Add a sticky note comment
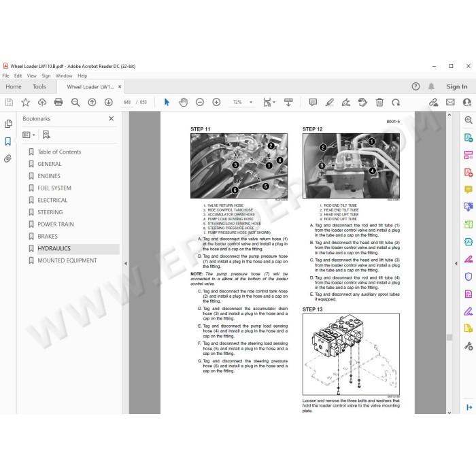 point(313,102)
